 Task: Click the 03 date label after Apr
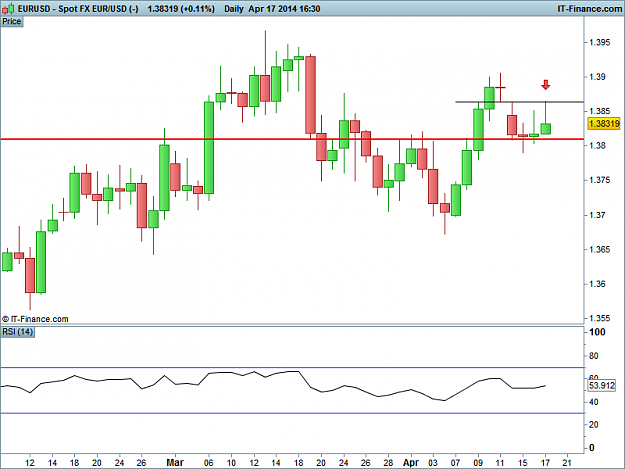[433, 463]
